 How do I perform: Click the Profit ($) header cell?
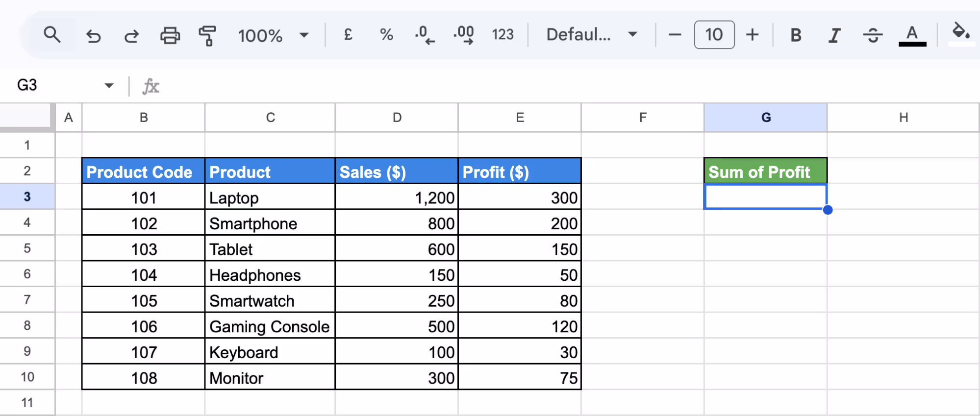[x=520, y=171]
